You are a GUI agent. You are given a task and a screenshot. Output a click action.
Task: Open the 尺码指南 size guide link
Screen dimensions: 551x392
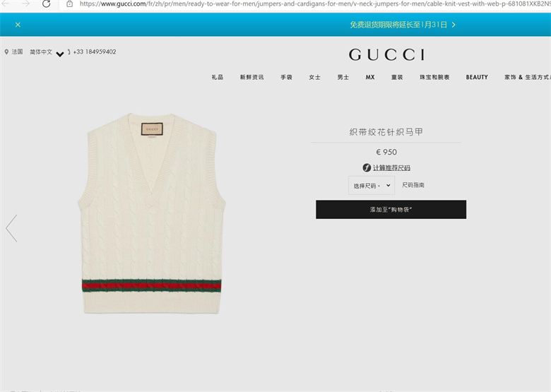(x=413, y=185)
